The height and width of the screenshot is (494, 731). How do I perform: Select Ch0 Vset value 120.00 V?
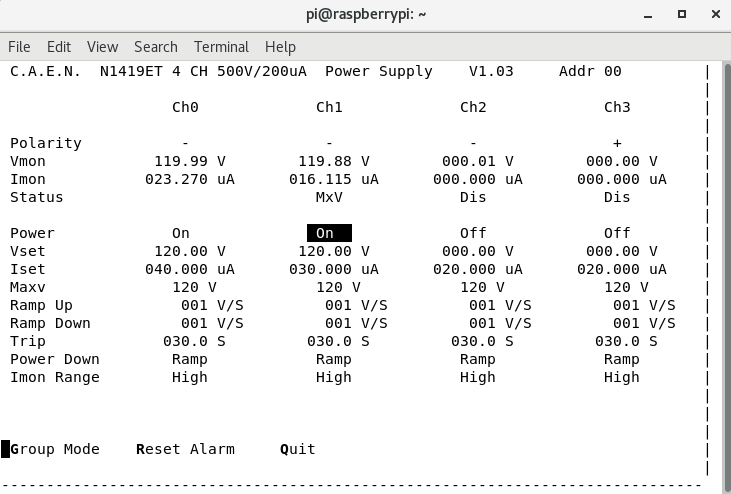click(x=190, y=251)
